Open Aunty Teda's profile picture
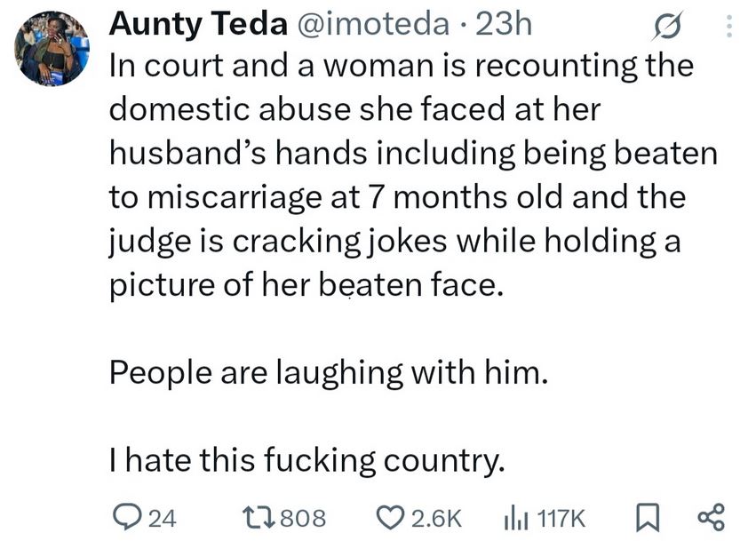Viewport: 756px width, 541px height. coord(52,49)
